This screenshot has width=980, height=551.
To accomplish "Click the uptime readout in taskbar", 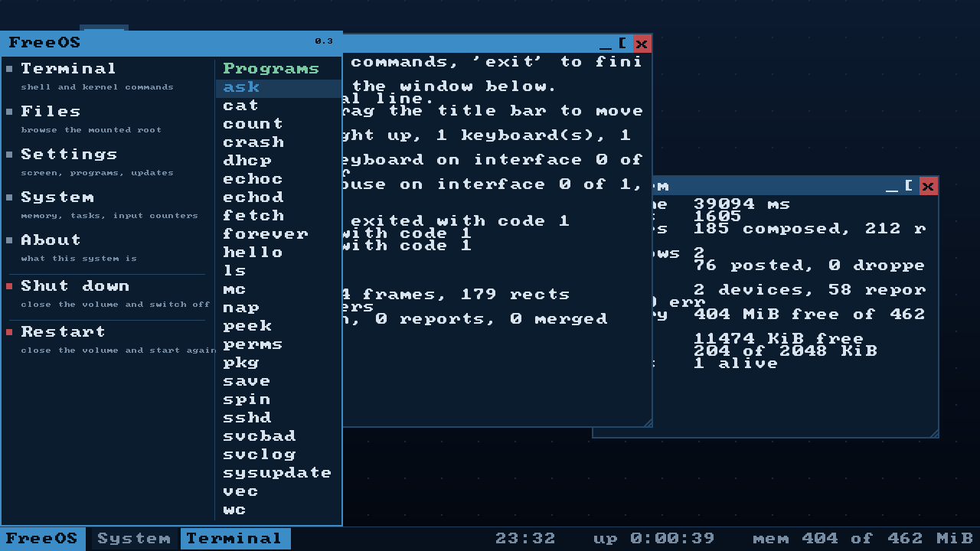I will click(654, 539).
